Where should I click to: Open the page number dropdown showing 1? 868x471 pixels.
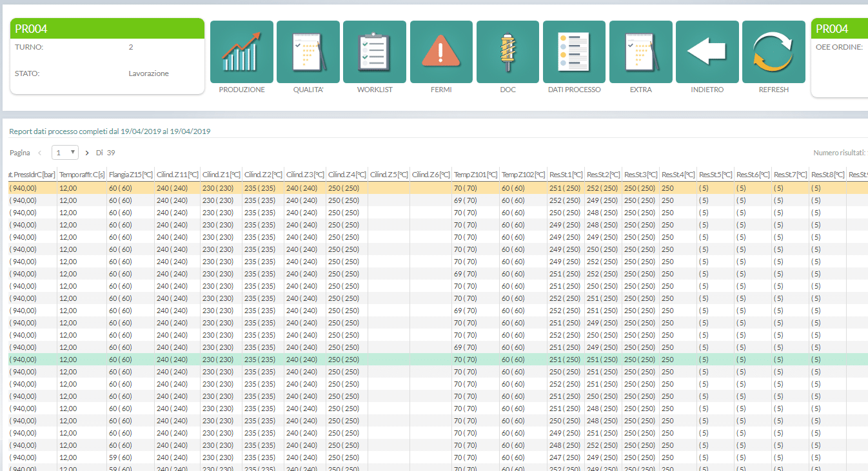point(65,153)
